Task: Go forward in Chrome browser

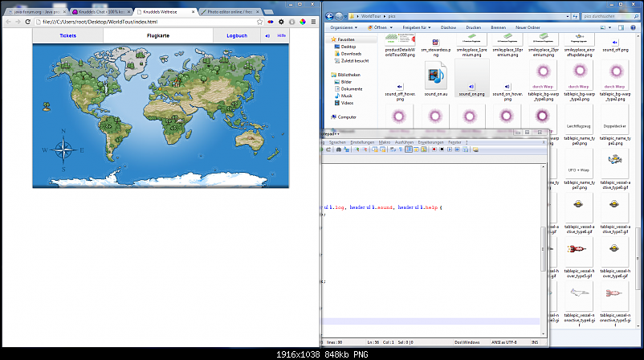Action: 18,22
